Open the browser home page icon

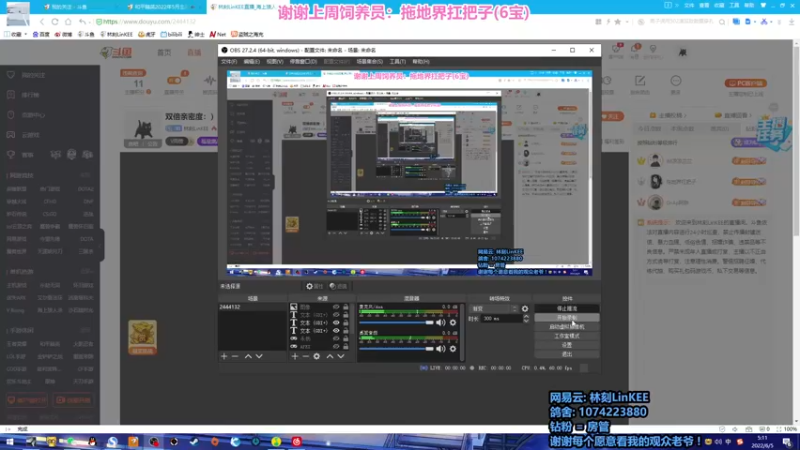pyautogui.click(x=68, y=22)
